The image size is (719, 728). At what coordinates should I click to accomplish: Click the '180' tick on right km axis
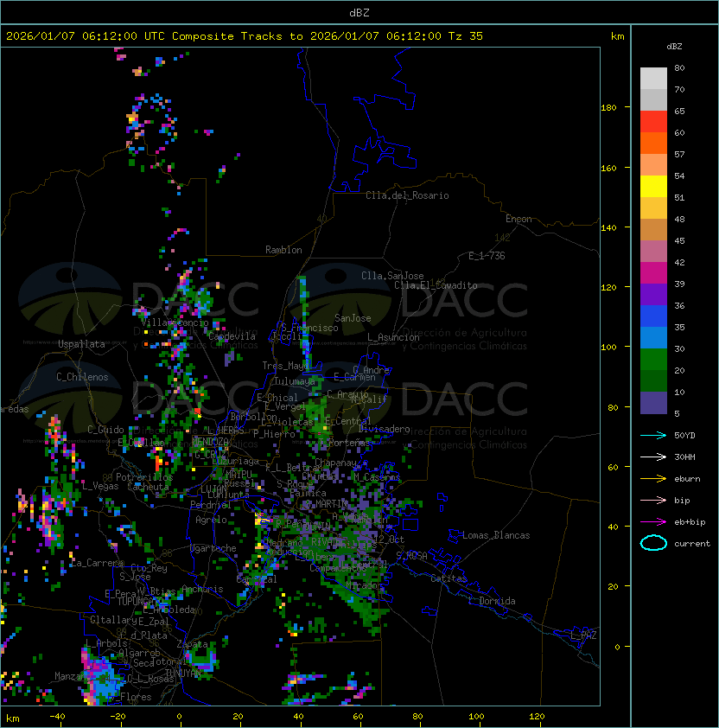pyautogui.click(x=608, y=107)
